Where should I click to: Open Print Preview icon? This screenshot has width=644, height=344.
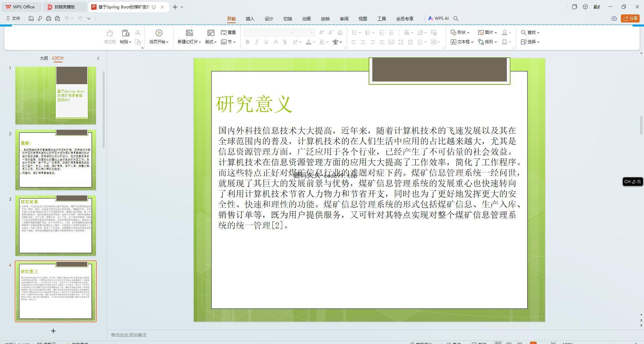coord(57,18)
